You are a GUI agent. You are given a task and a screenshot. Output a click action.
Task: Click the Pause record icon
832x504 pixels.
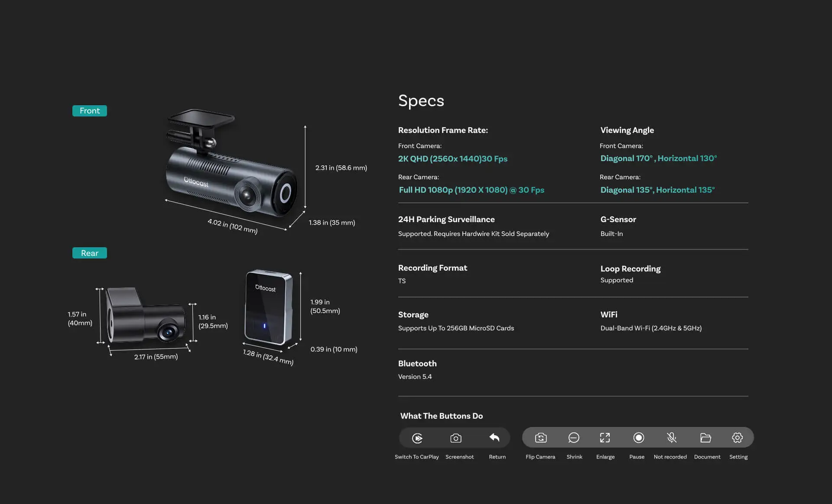638,438
